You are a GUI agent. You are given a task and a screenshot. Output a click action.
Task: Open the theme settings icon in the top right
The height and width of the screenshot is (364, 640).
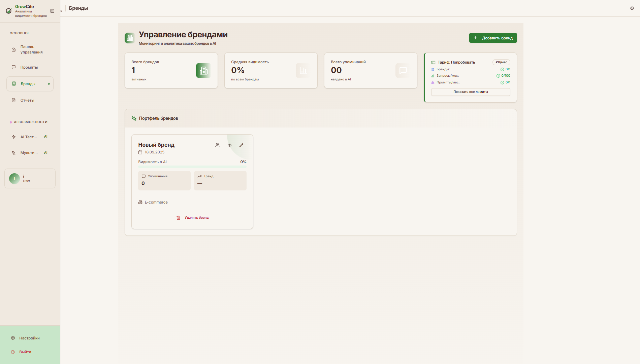pyautogui.click(x=632, y=8)
